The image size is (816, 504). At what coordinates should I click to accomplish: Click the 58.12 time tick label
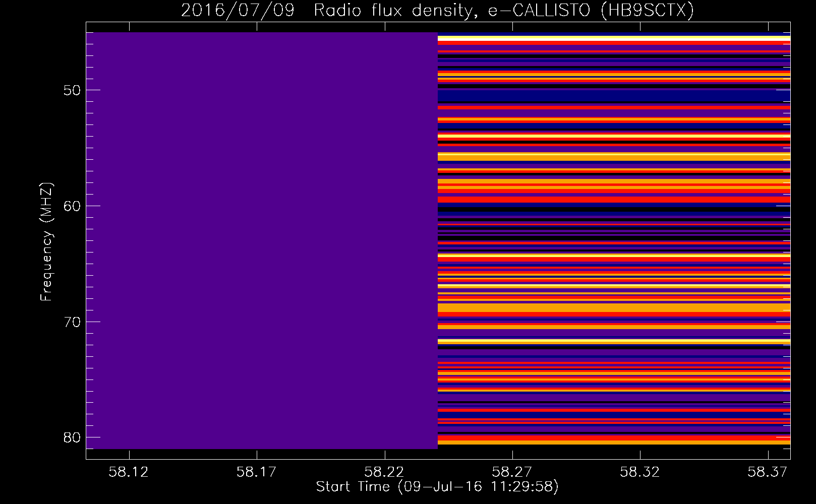click(129, 472)
